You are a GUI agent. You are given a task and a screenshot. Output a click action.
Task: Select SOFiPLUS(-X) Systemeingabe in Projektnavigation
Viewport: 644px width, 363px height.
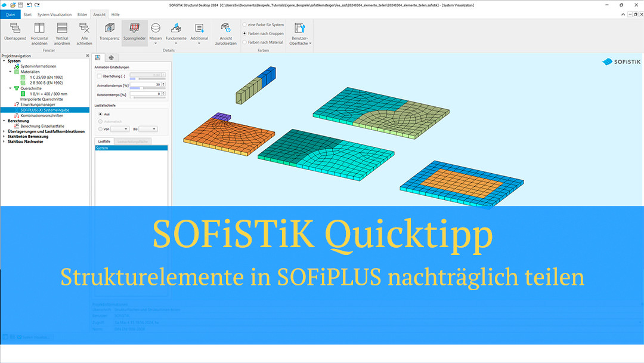pyautogui.click(x=45, y=110)
